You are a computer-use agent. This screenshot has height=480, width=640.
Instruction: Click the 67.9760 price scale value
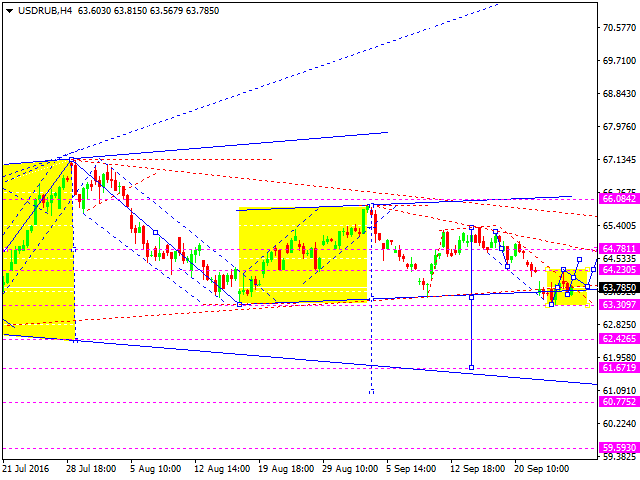click(x=619, y=127)
